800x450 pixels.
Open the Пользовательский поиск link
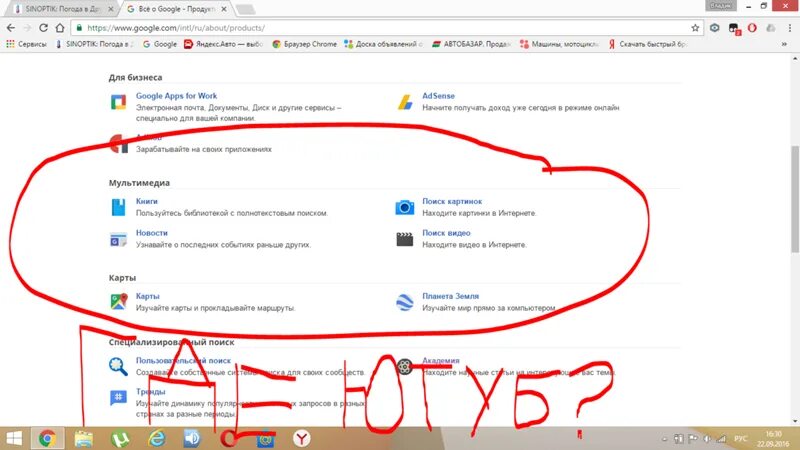pos(183,361)
